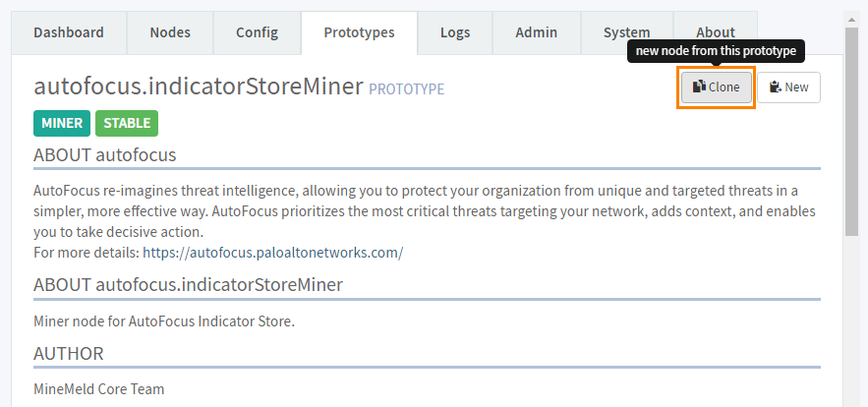
Task: Open the Dashboard tab
Action: pyautogui.click(x=69, y=32)
